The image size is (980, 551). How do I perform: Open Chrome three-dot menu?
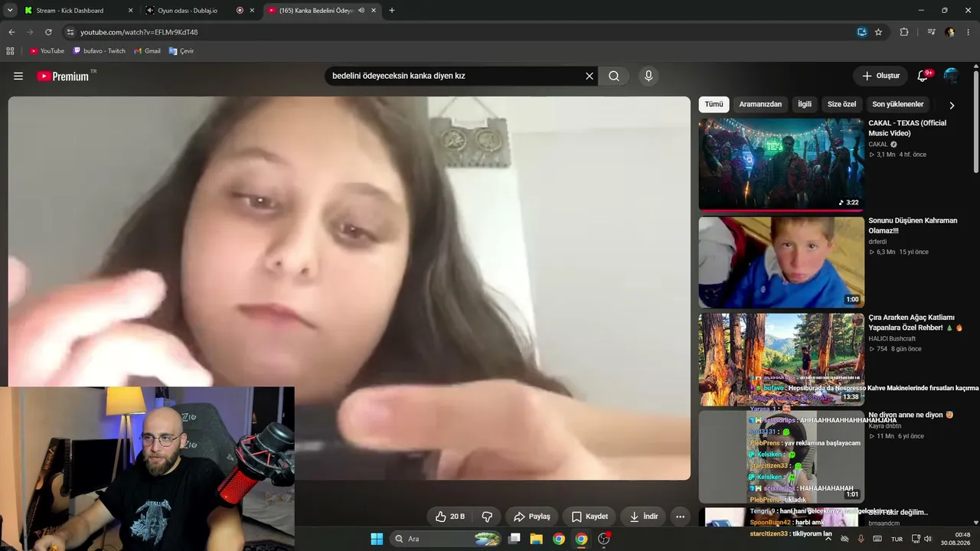tap(969, 32)
